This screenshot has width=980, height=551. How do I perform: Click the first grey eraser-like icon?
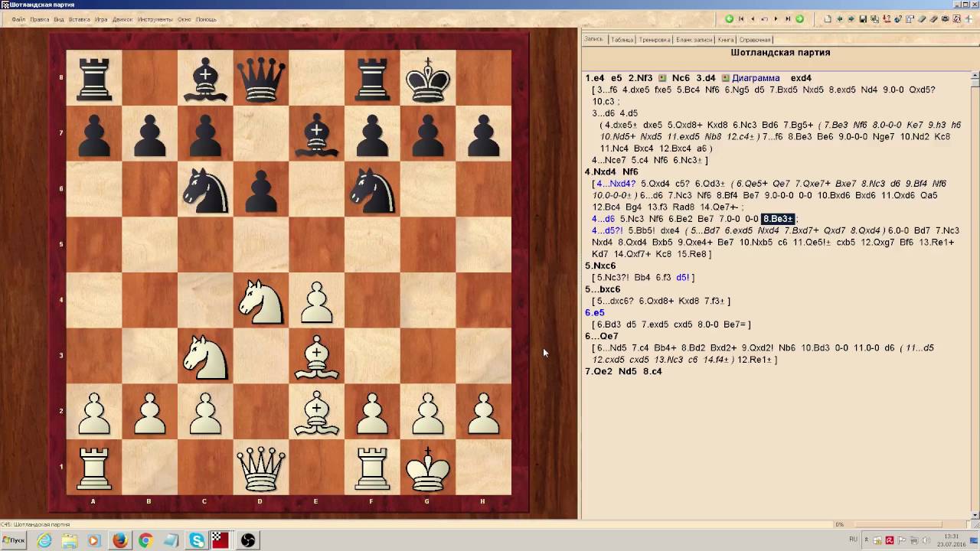922,19
